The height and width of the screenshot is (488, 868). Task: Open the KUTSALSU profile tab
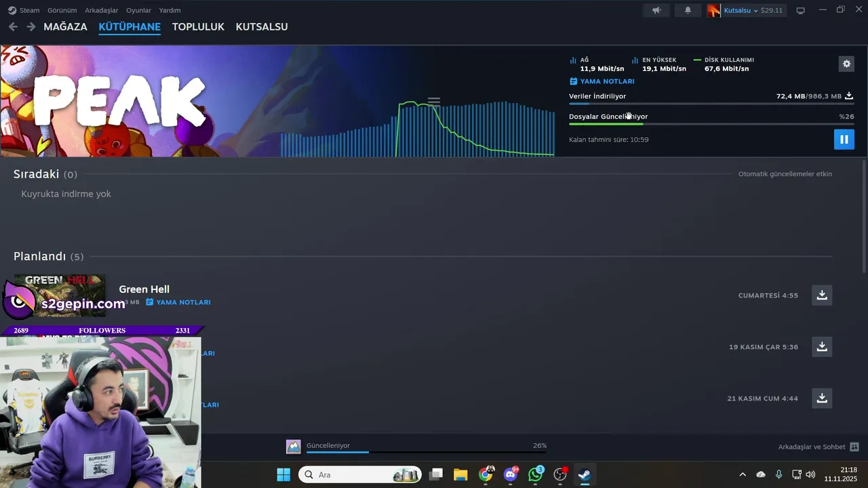(x=262, y=26)
